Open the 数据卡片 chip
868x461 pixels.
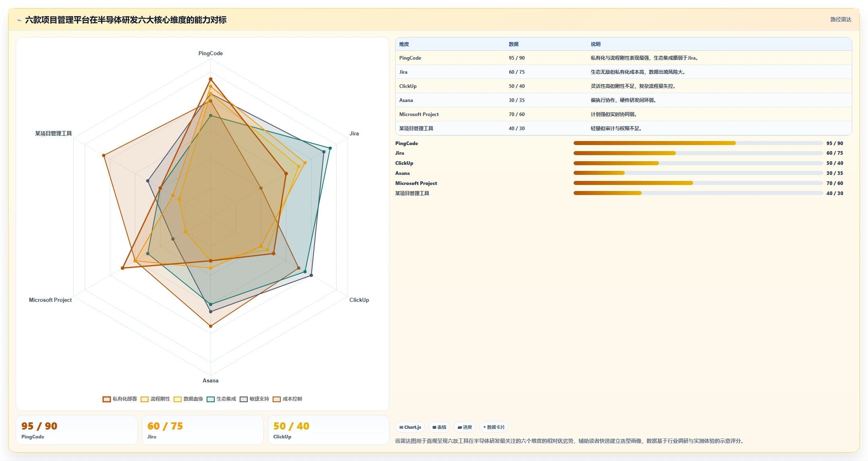coord(494,427)
